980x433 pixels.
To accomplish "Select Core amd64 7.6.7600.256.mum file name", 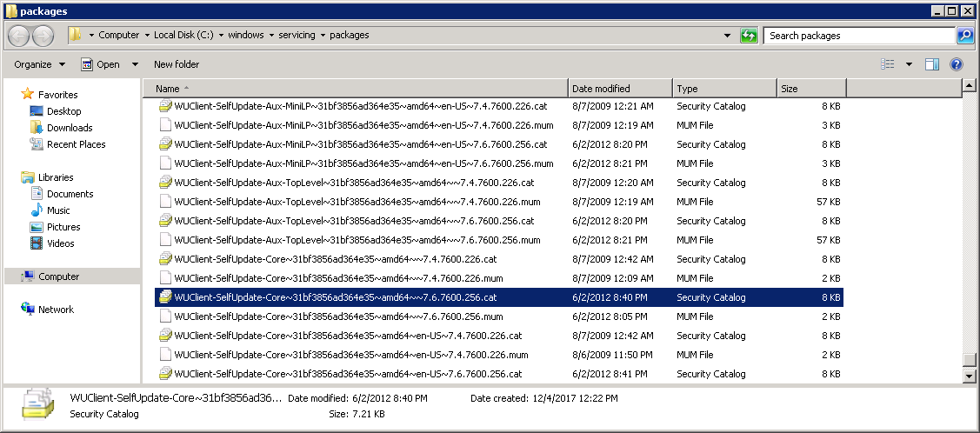I will (x=339, y=316).
